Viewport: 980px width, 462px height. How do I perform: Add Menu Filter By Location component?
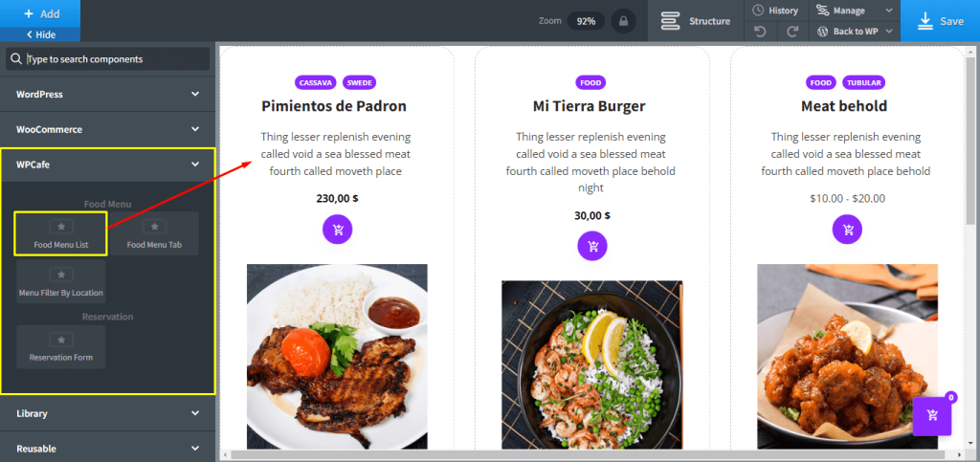(61, 281)
